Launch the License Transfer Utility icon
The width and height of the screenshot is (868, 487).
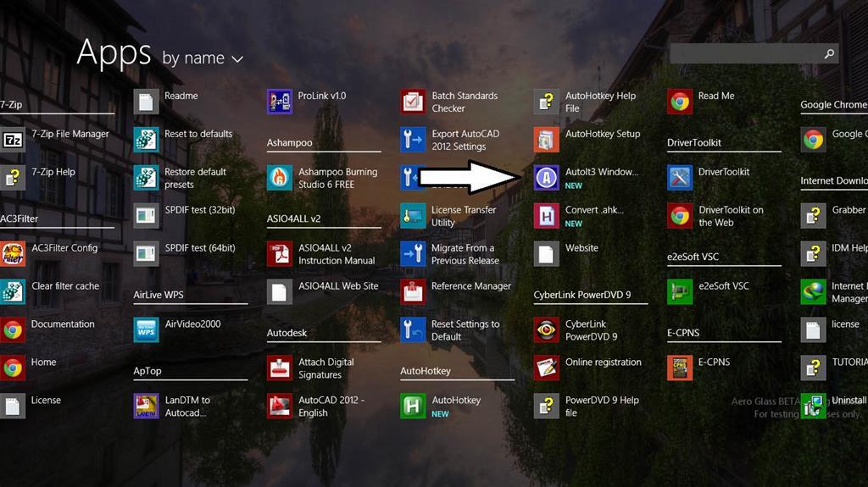click(x=413, y=216)
